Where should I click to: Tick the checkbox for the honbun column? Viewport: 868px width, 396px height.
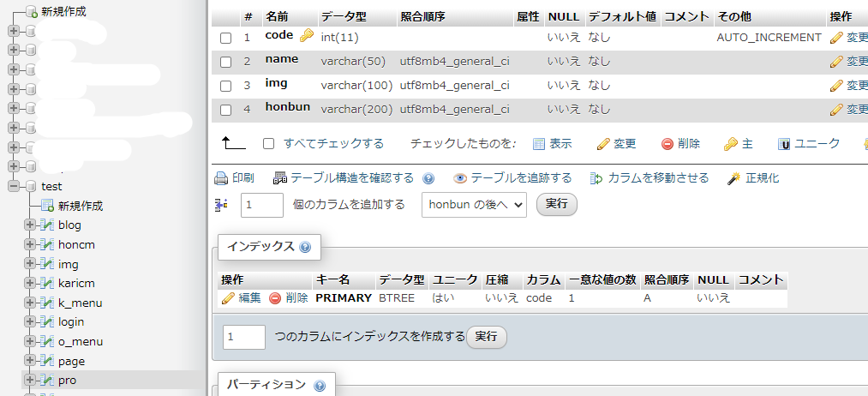coord(226,110)
